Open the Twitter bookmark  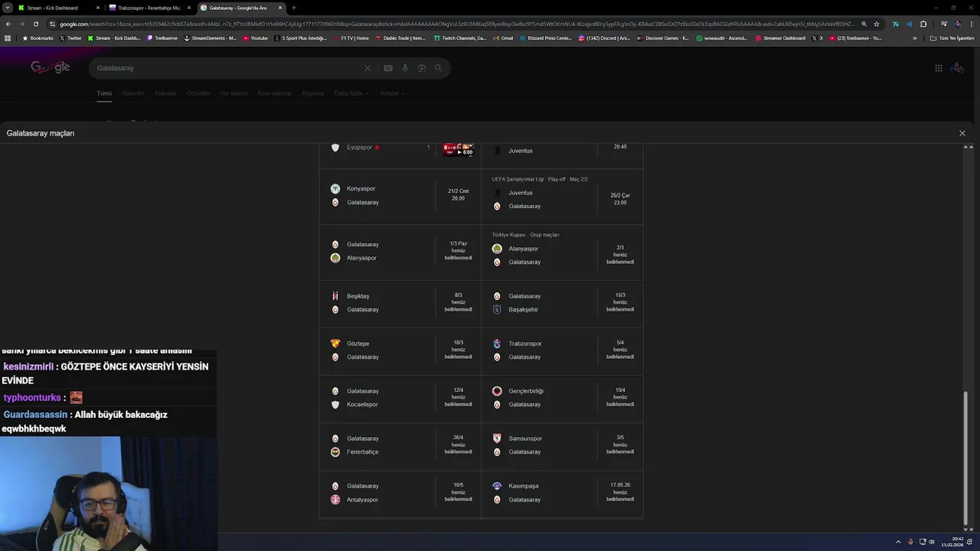pos(70,37)
